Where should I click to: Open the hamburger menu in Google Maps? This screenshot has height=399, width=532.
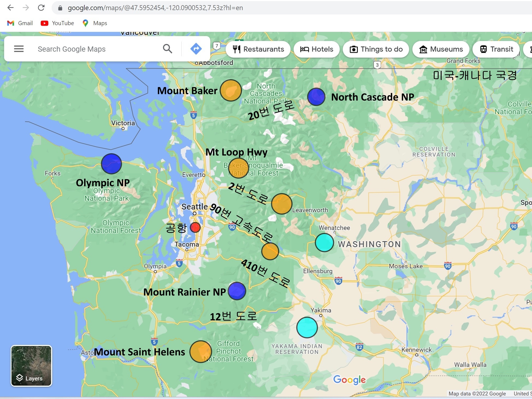click(19, 49)
